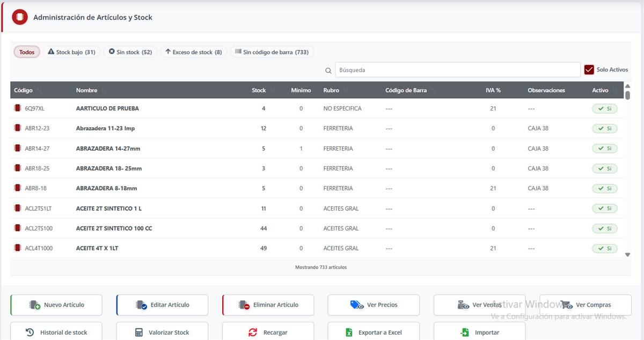
Task: Filter by Sin código de barra (733)
Action: pos(272,52)
